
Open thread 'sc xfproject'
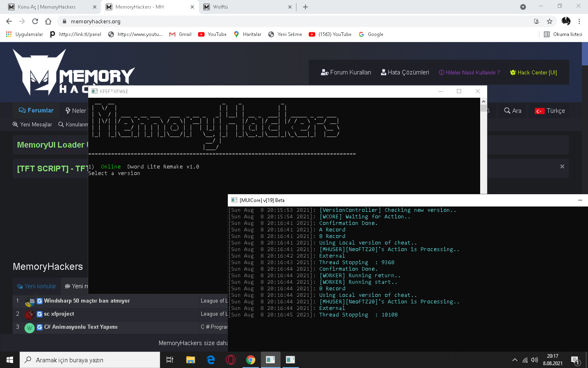point(59,314)
